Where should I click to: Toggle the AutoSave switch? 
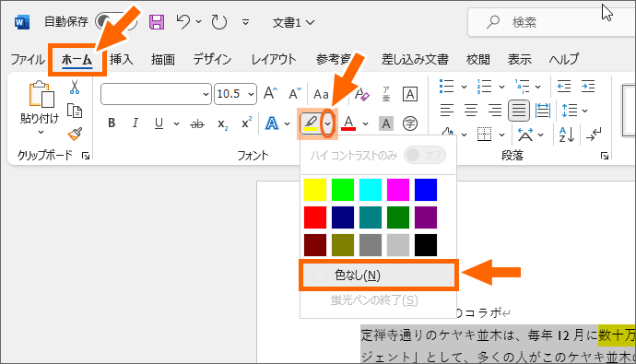coord(116,21)
